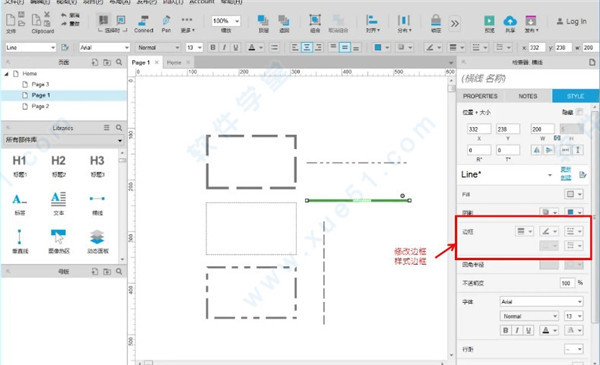Toggle the Hidden checkbox in Style panel

point(579,112)
